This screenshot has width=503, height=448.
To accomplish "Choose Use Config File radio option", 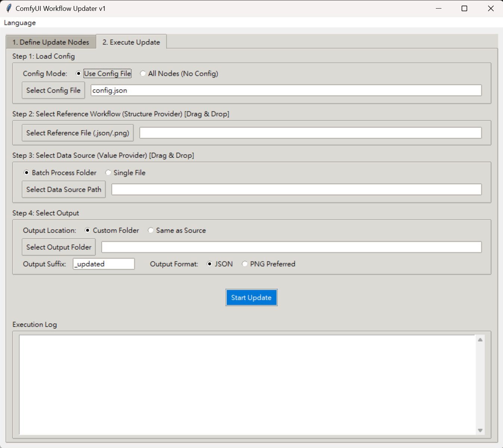I will [x=78, y=74].
